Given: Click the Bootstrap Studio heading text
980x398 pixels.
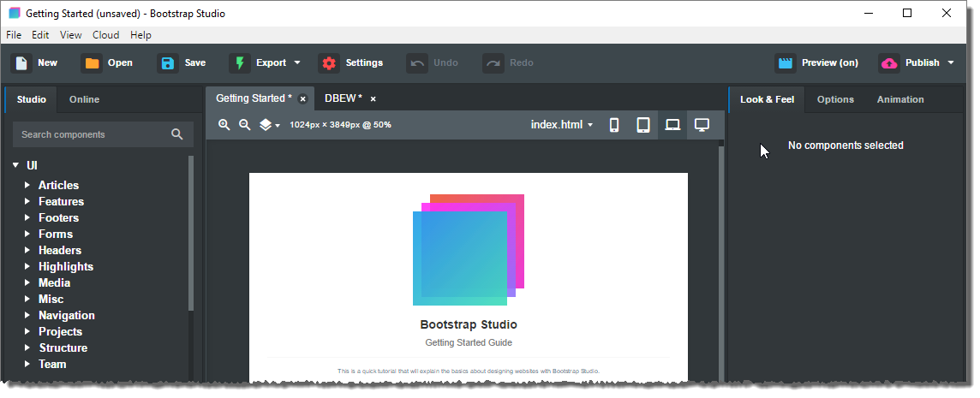Looking at the screenshot, I should pyautogui.click(x=469, y=325).
